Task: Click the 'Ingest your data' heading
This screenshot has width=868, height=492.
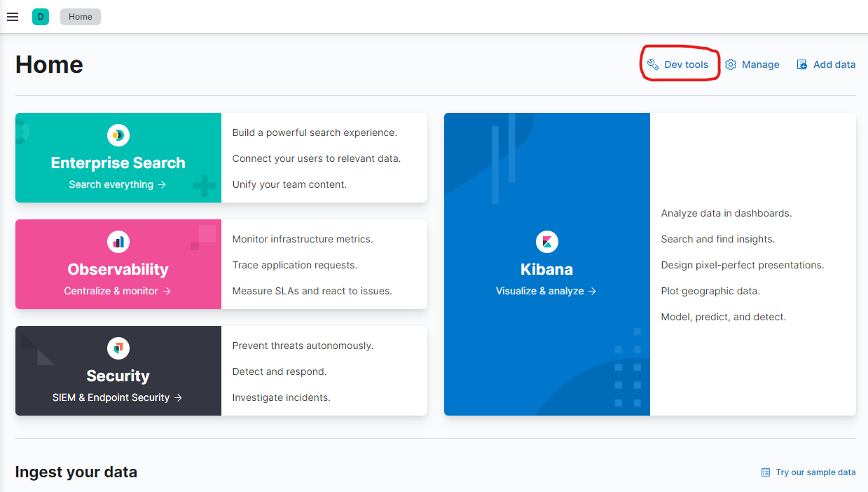Action: pyautogui.click(x=76, y=472)
